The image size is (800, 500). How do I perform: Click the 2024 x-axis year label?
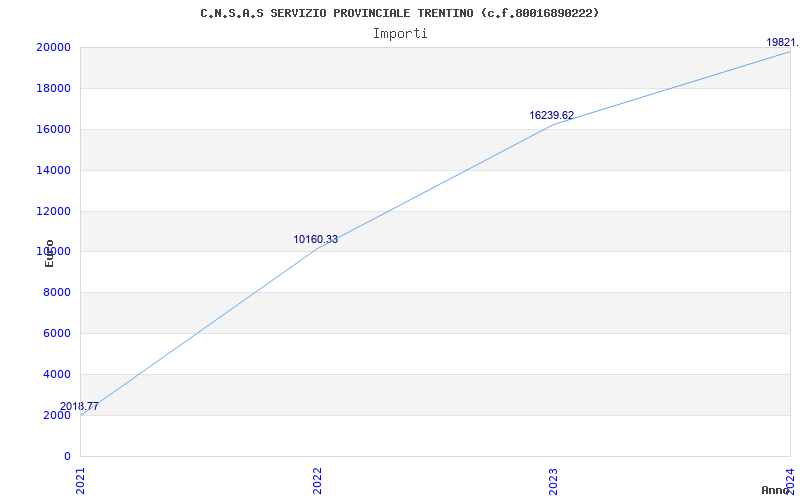[x=790, y=481]
